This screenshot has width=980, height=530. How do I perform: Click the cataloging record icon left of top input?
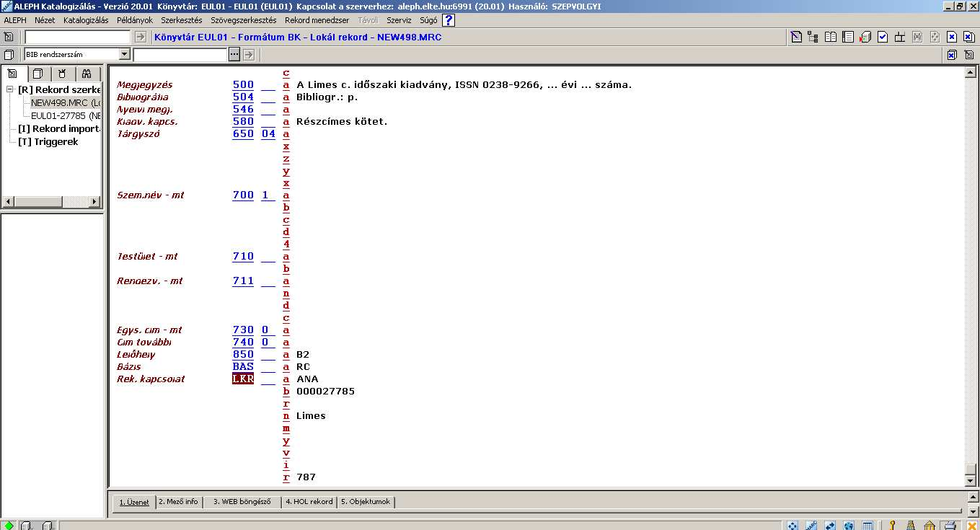(9, 37)
